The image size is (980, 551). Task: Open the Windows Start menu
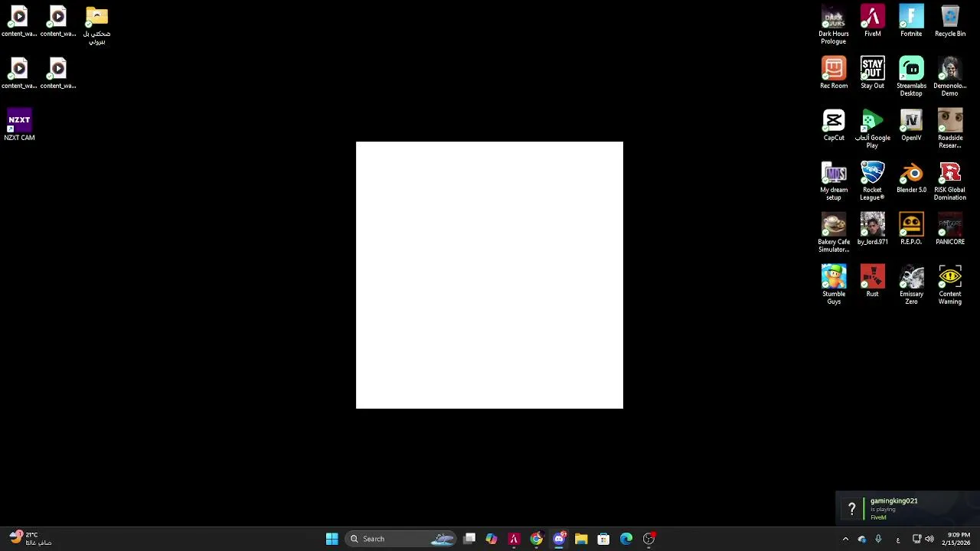(x=332, y=539)
